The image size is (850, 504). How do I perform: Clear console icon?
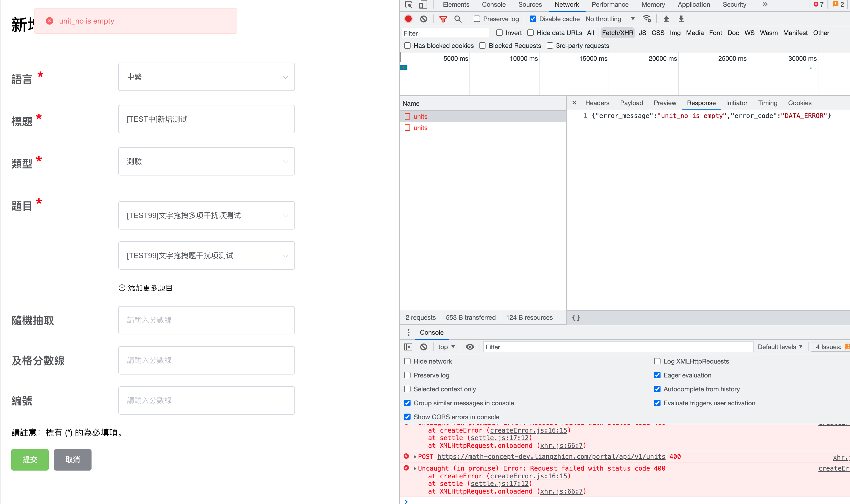tap(424, 347)
